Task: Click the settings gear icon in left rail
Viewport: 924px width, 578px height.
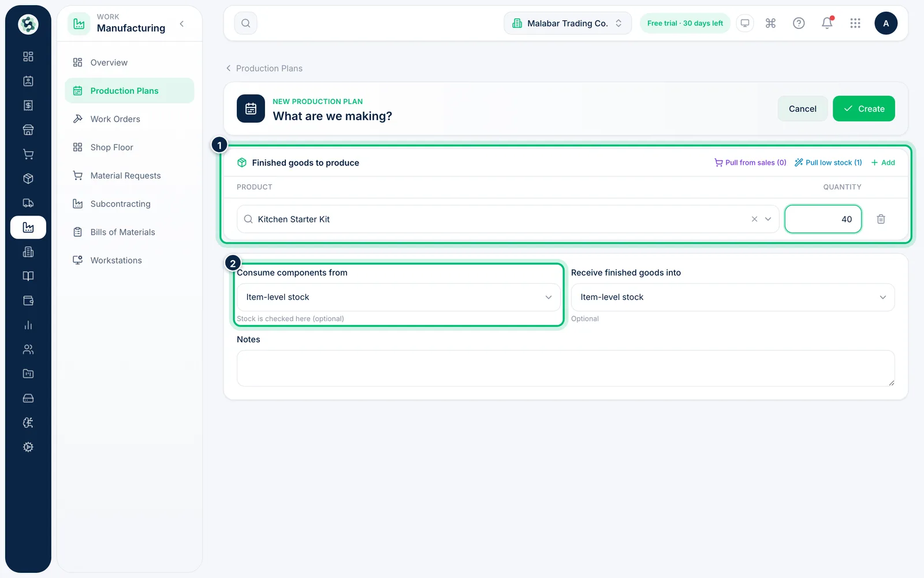Action: 28,447
